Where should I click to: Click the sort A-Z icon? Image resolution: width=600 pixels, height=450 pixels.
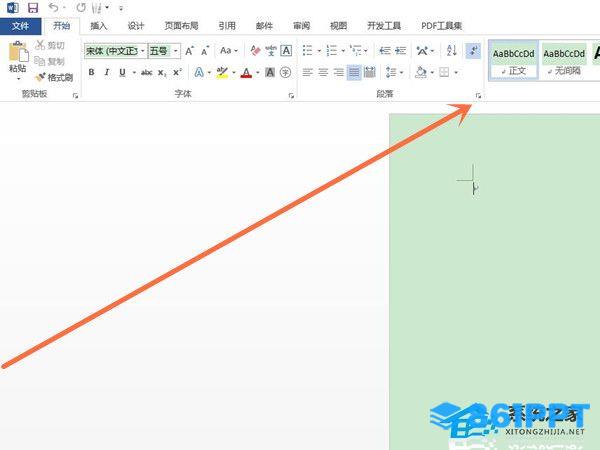click(x=452, y=51)
